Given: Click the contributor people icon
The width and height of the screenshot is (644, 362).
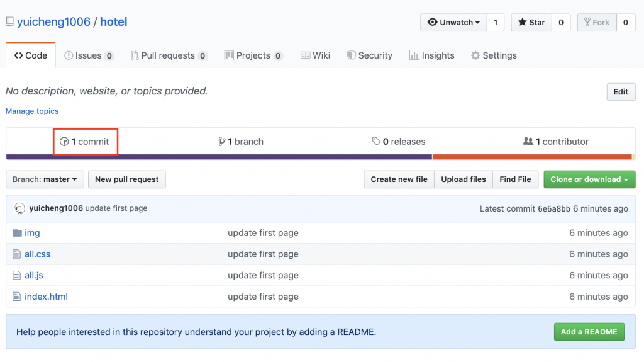Looking at the screenshot, I should pyautogui.click(x=528, y=142).
